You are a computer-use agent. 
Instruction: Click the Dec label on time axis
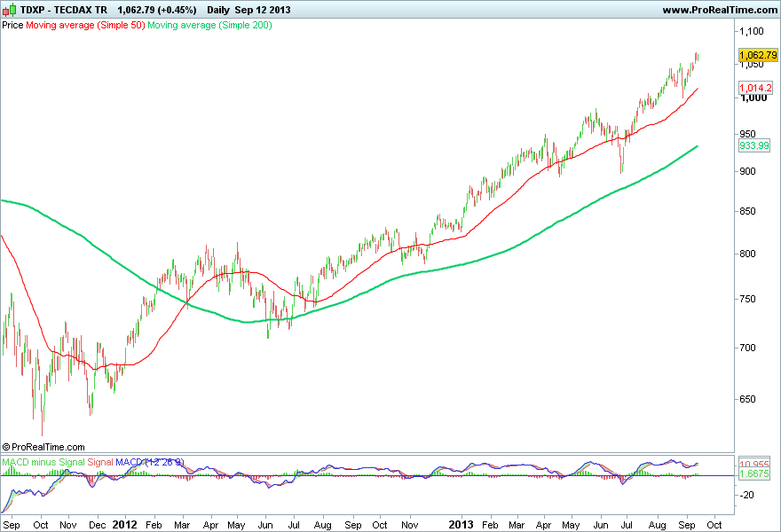click(x=97, y=525)
